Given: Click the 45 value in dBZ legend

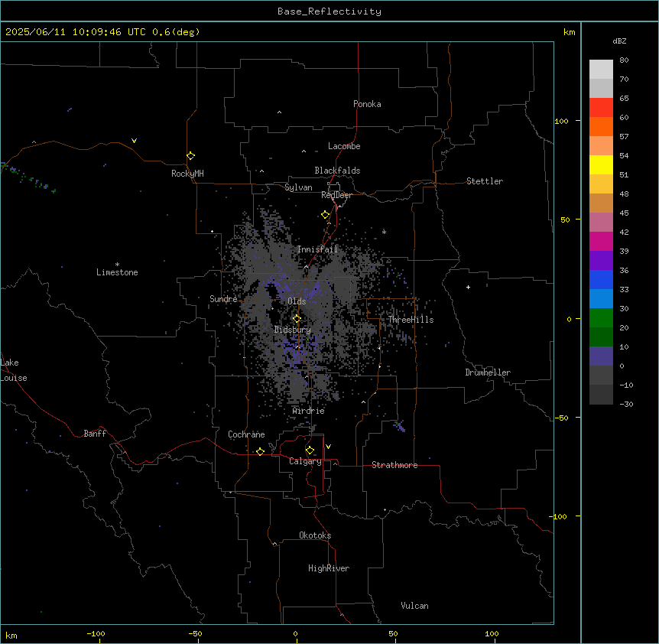Looking at the screenshot, I should [x=624, y=213].
